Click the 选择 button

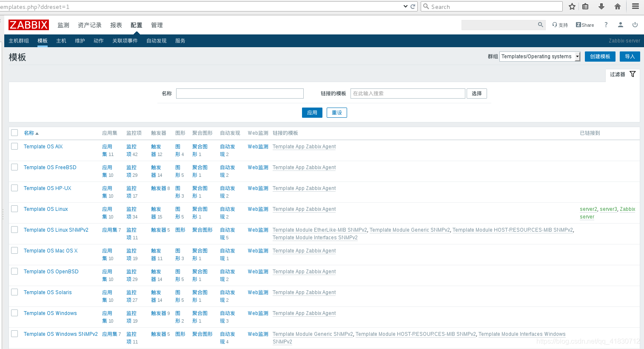click(477, 94)
